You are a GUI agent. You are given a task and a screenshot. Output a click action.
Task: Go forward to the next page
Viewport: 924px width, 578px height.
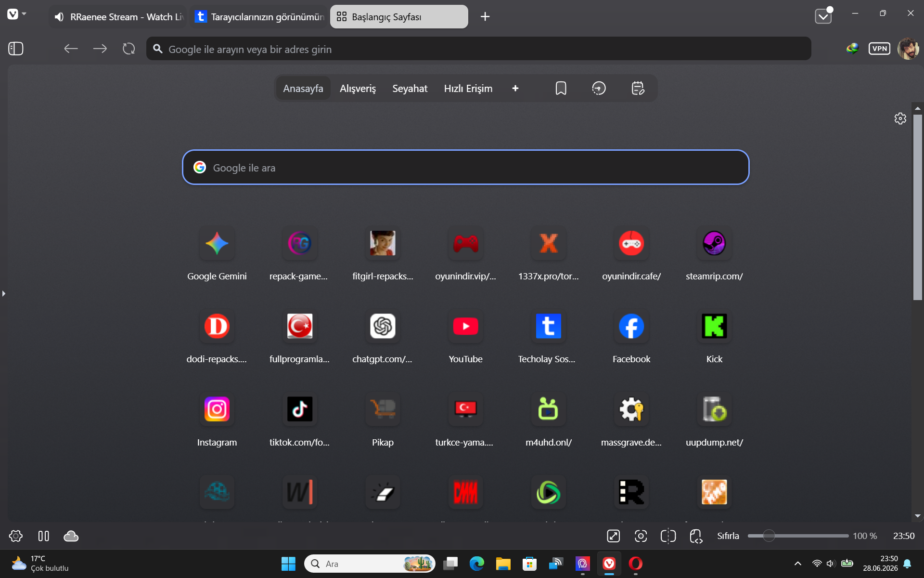100,49
